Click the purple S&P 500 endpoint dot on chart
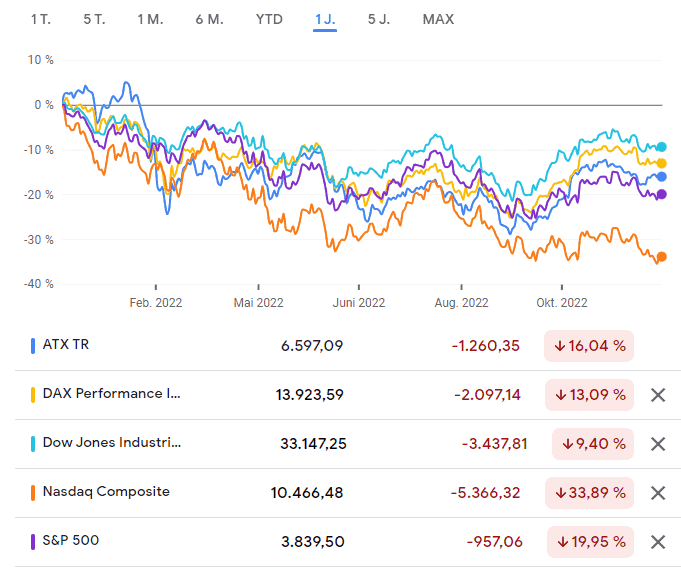The width and height of the screenshot is (681, 575). (x=661, y=194)
